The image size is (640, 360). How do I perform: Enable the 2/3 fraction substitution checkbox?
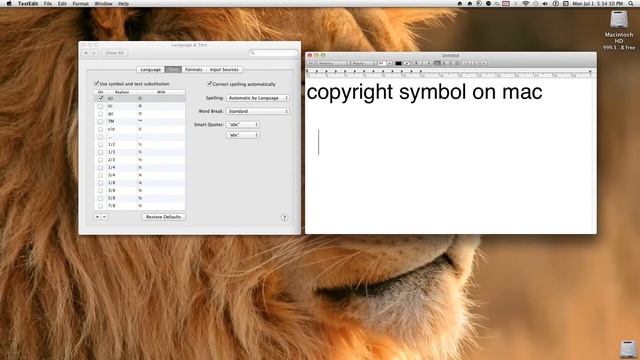[100, 160]
